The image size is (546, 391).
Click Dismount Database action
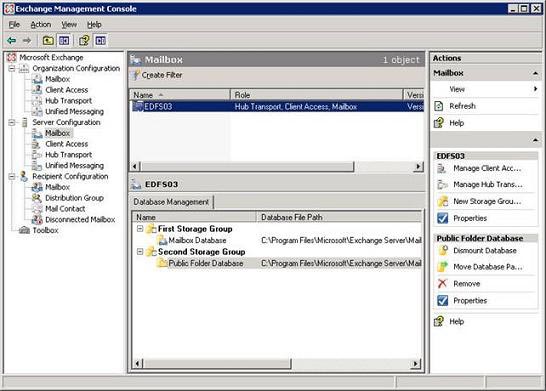pyautogui.click(x=485, y=250)
